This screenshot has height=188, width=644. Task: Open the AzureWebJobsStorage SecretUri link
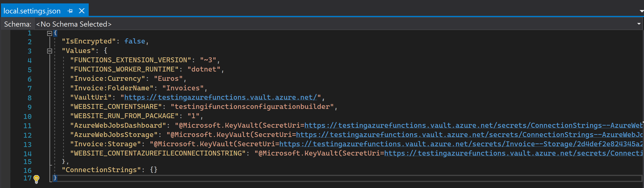click(469, 135)
